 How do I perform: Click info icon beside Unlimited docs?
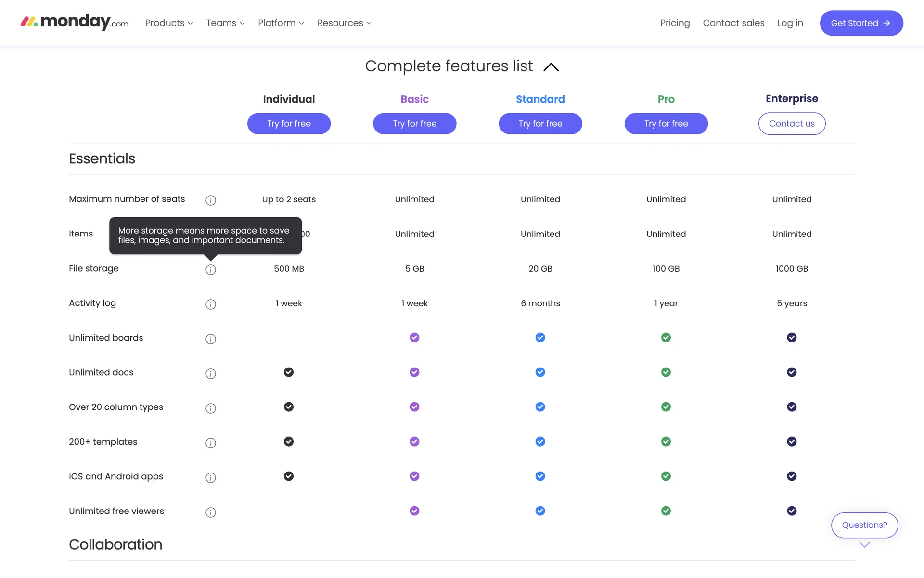pyautogui.click(x=210, y=374)
